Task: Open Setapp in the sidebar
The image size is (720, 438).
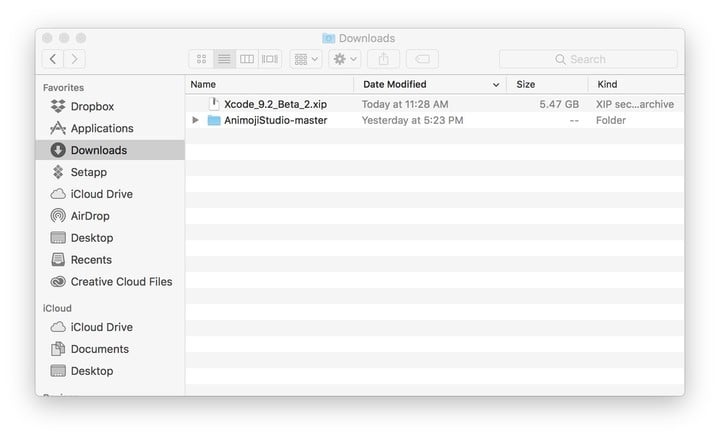Action: click(110, 172)
